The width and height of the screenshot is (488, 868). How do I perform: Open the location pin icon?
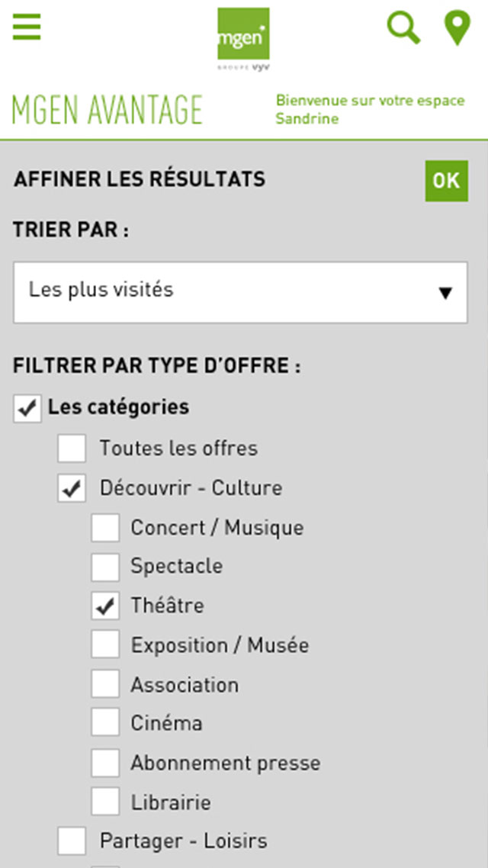point(457,28)
